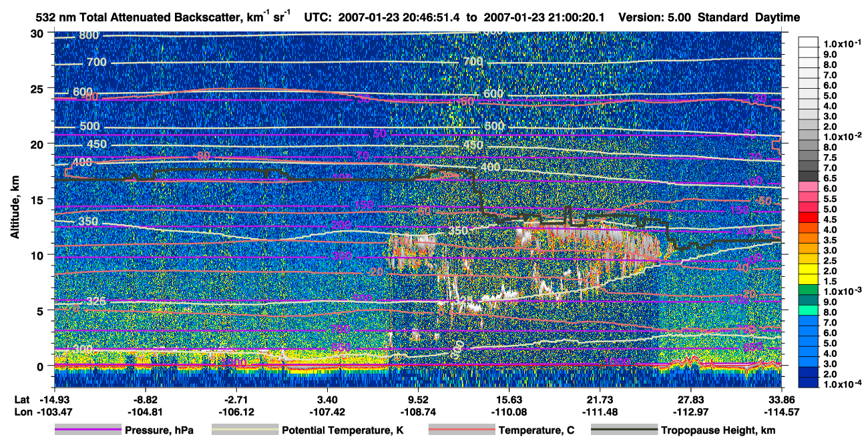868x445 pixels.
Task: Click the altitude tick label 20
Action: pyautogui.click(x=39, y=143)
